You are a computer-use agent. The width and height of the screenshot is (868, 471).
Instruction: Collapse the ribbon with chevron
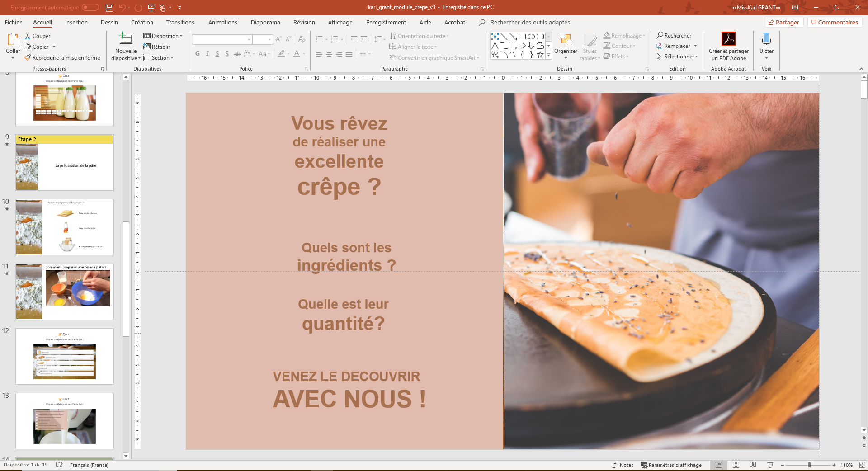(861, 69)
